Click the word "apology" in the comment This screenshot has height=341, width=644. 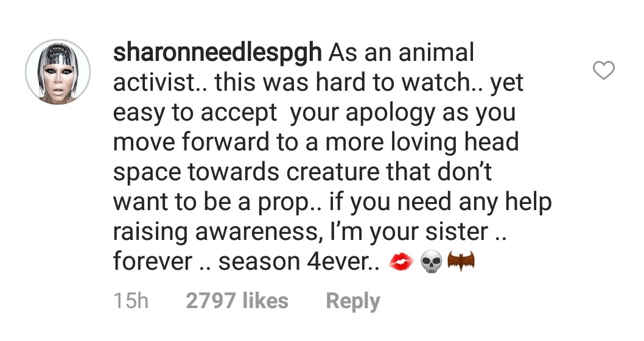(x=380, y=113)
